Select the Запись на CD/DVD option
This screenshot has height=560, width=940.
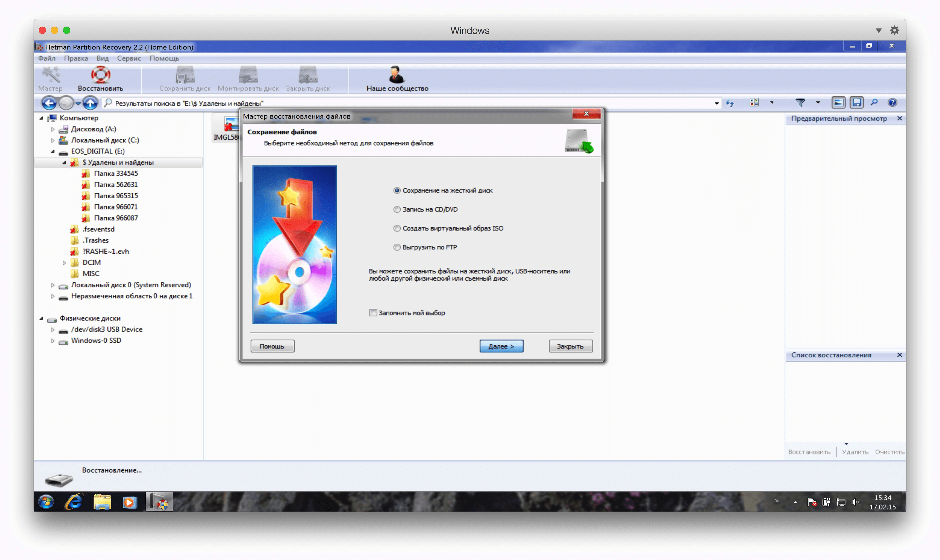click(397, 209)
